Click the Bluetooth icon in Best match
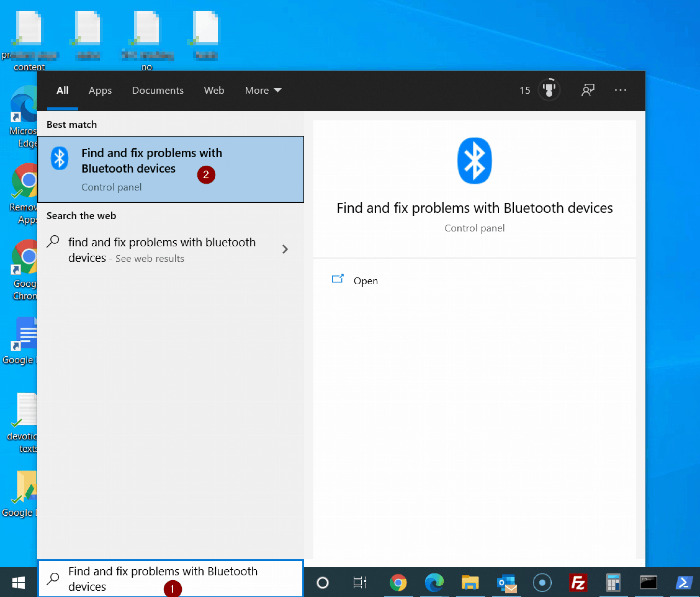 point(60,158)
